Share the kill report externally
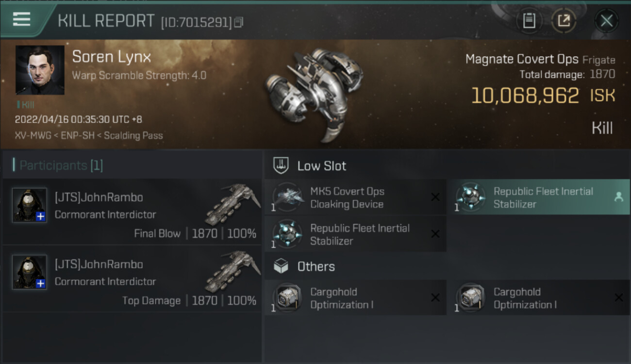631x364 pixels. pyautogui.click(x=564, y=21)
